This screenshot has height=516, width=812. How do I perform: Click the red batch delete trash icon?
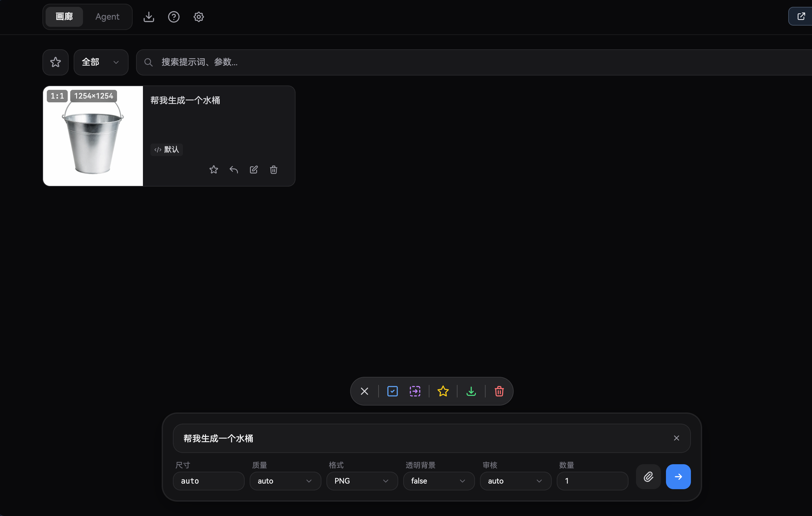(499, 391)
